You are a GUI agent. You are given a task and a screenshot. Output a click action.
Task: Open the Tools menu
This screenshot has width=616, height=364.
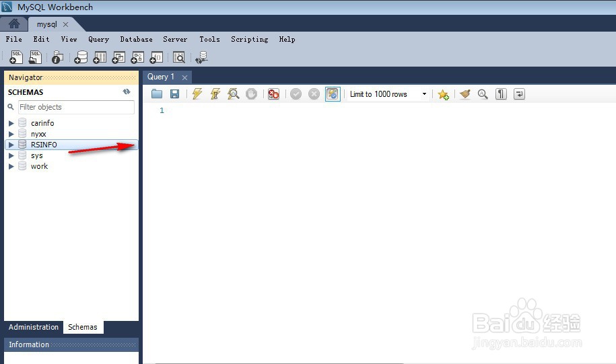209,39
